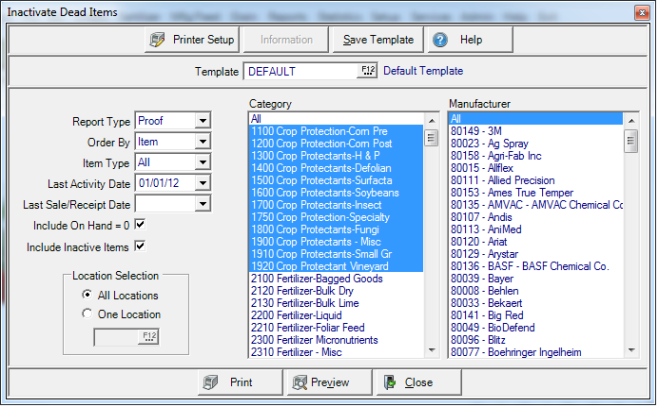Click the Preview button
Viewport: 658px width, 407px height.
(x=321, y=382)
